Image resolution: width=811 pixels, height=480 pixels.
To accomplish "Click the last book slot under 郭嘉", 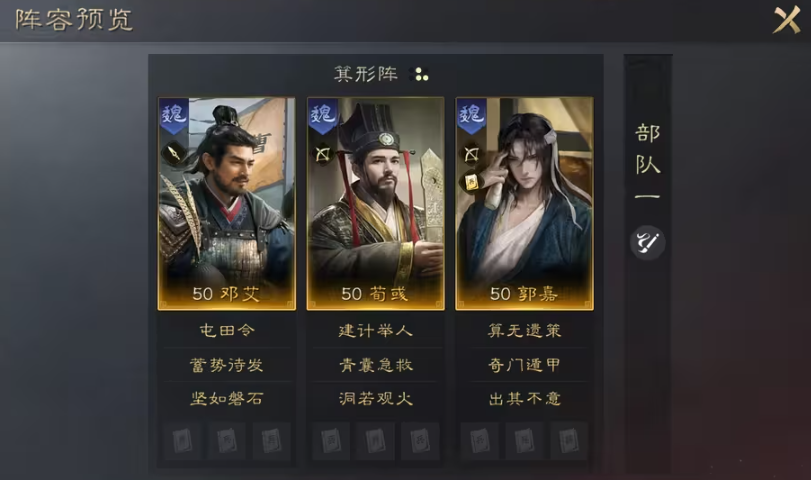I will pyautogui.click(x=569, y=441).
